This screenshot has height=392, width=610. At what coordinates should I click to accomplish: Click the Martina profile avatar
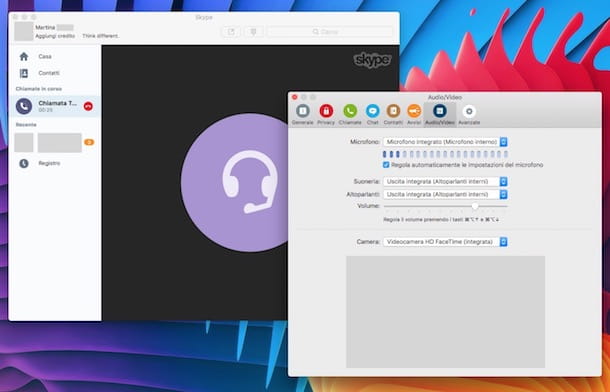tap(24, 31)
